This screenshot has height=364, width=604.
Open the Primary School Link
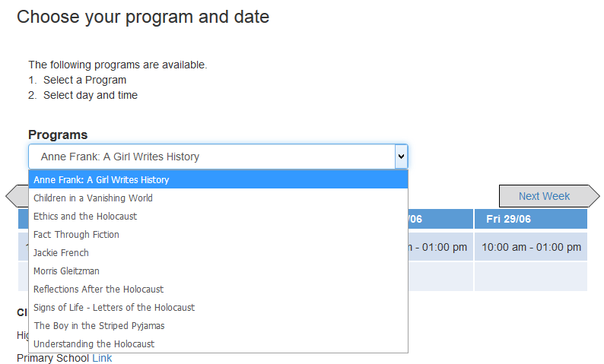tap(102, 358)
